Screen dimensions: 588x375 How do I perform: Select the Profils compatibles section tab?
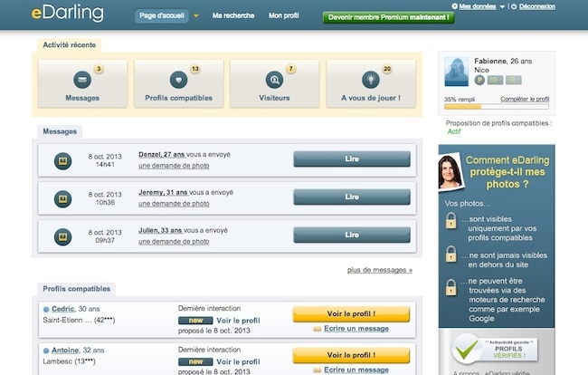pos(77,289)
